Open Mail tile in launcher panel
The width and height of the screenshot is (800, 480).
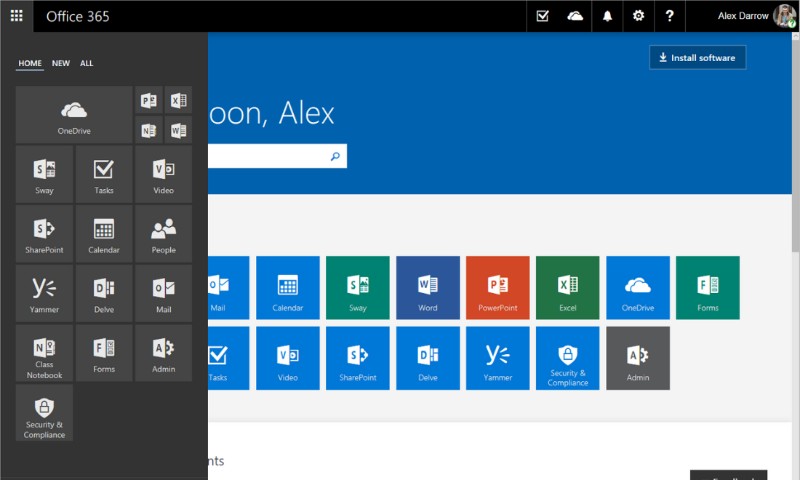[163, 294]
